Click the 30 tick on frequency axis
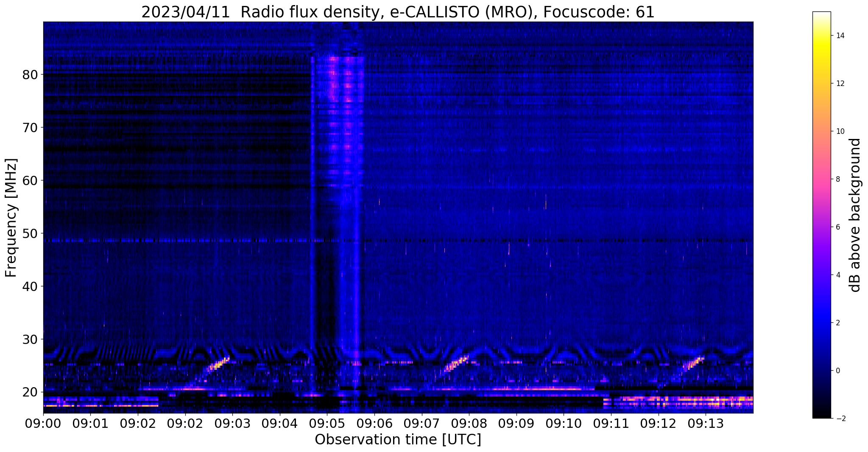868x452 pixels. 30,339
